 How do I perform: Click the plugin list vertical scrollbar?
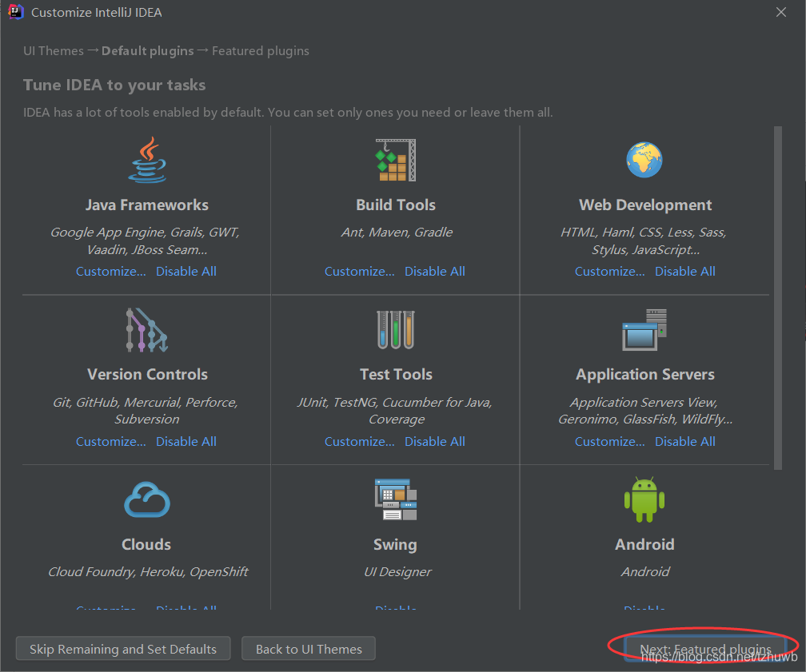[x=778, y=298]
